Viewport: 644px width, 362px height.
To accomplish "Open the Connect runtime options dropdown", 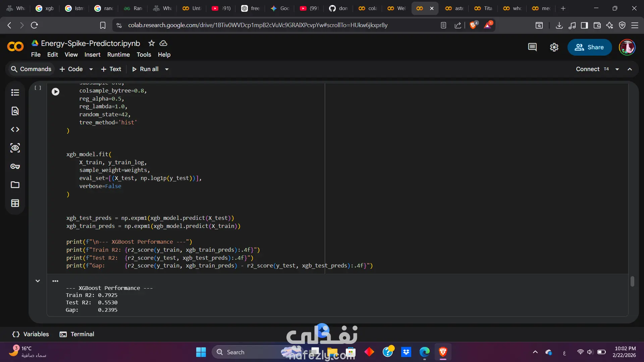I will click(617, 69).
